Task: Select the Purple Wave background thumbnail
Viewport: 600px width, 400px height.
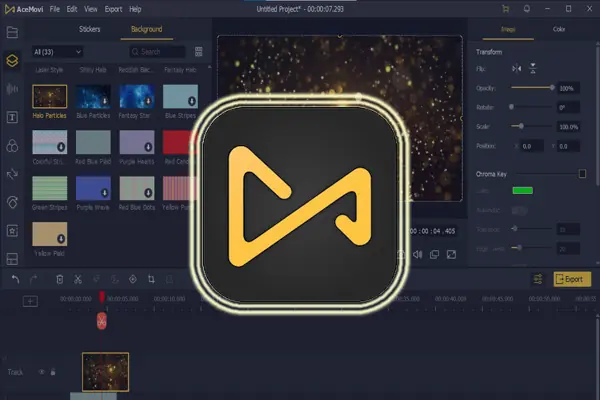Action: (x=93, y=188)
